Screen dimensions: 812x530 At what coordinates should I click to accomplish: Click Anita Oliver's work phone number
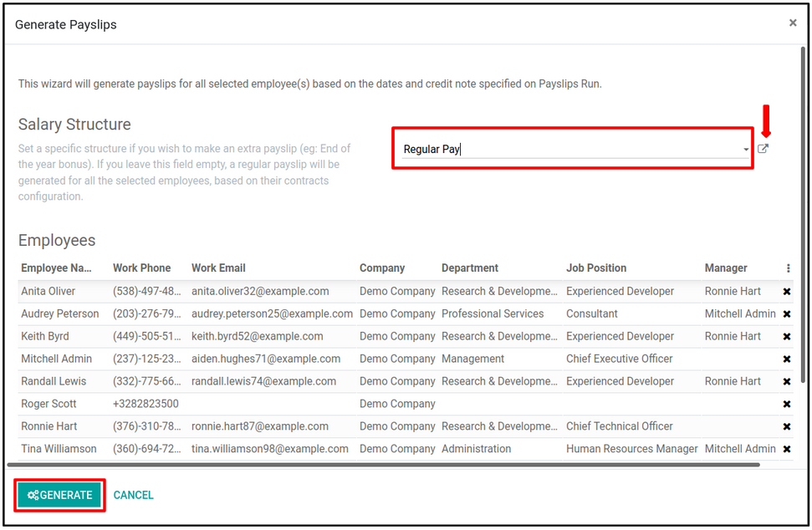[x=147, y=292]
